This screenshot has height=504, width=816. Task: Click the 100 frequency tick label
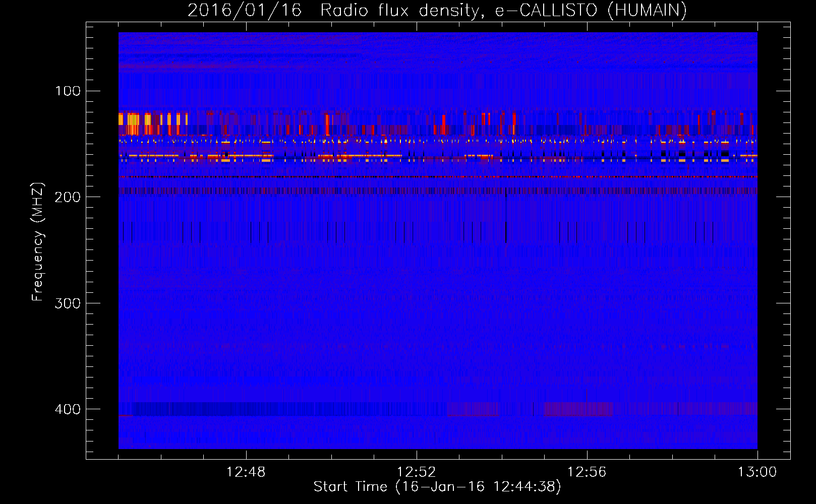point(68,91)
